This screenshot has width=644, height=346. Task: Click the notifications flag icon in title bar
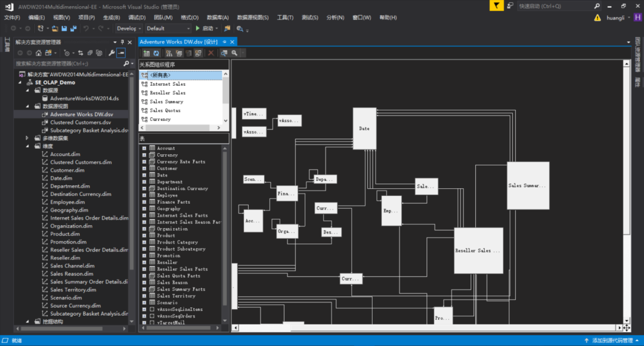coord(497,6)
